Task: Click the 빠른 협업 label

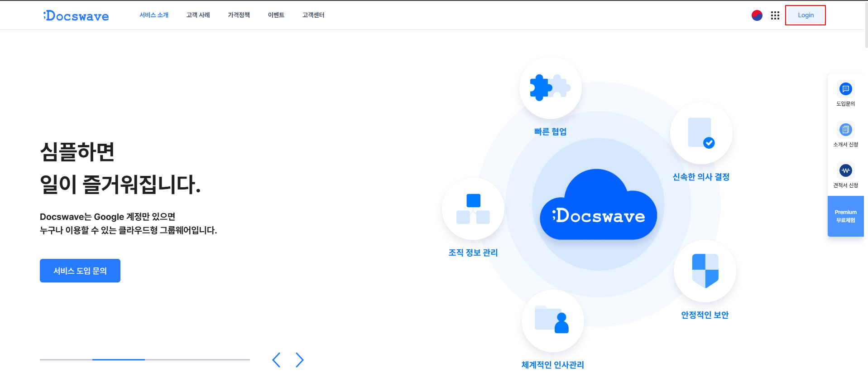Action: pos(550,131)
